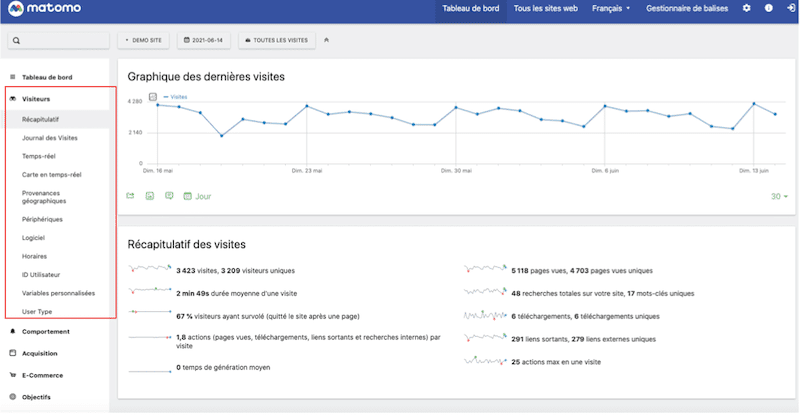
Task: Click the info icon in top bar
Action: point(769,8)
